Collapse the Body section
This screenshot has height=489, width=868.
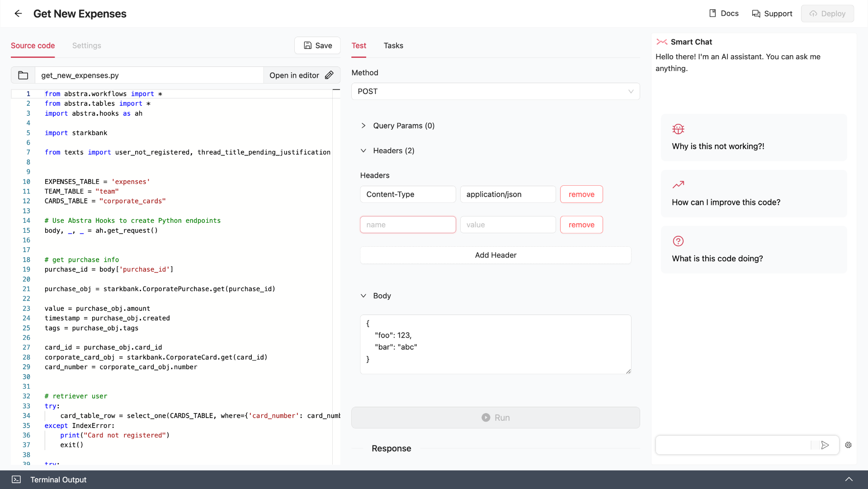coord(363,296)
